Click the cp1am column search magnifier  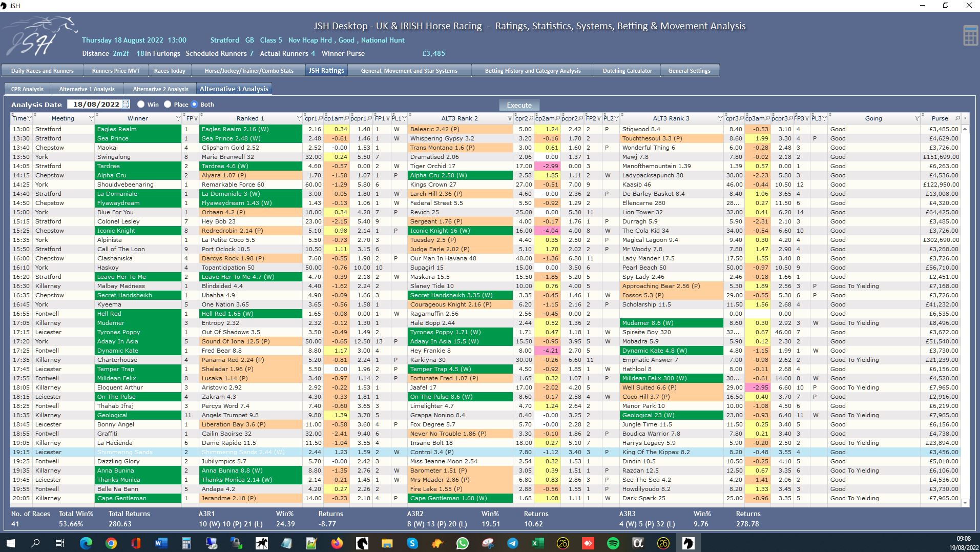click(x=347, y=118)
